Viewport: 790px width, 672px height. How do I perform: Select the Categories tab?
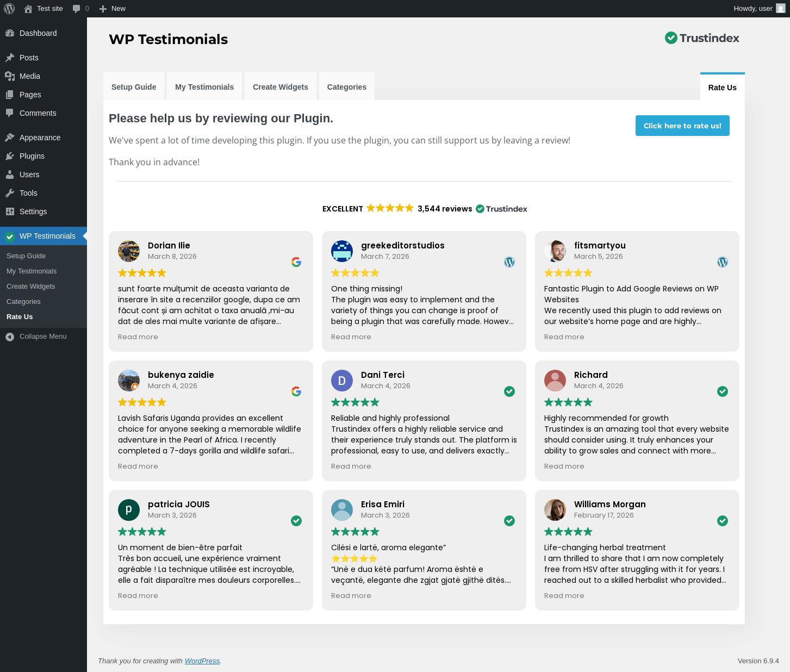(x=347, y=87)
